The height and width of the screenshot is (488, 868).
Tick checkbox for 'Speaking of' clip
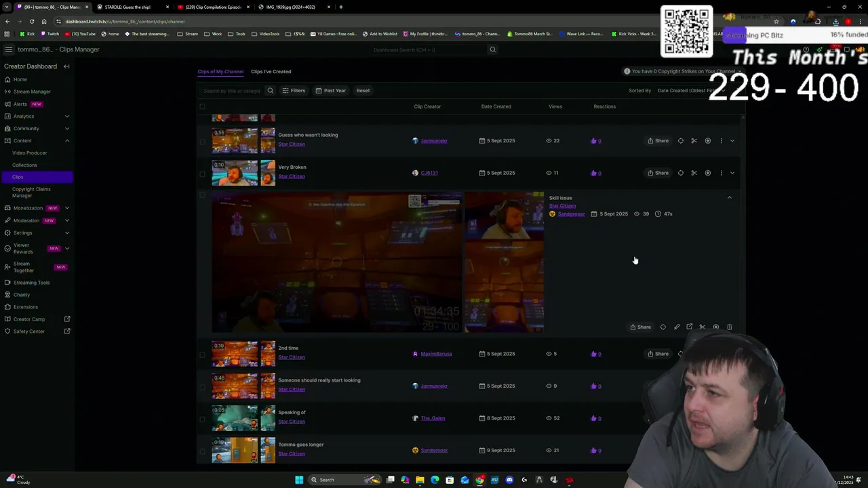(202, 418)
